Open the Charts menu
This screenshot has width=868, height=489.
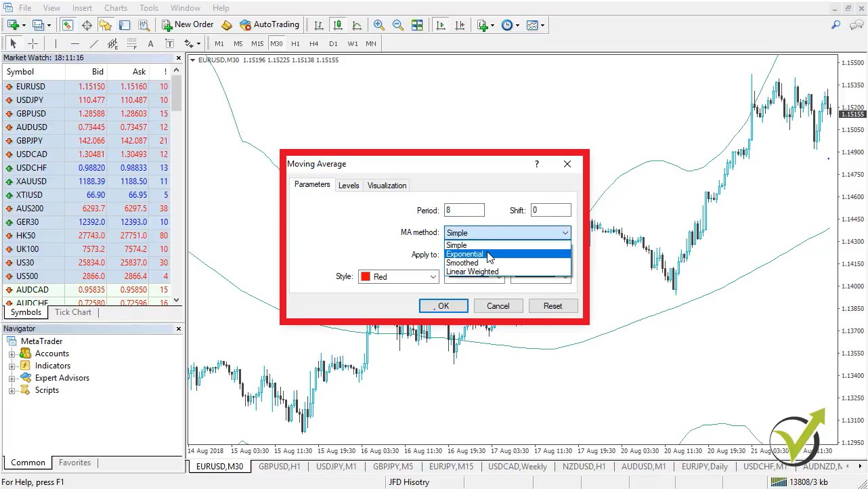pos(115,7)
